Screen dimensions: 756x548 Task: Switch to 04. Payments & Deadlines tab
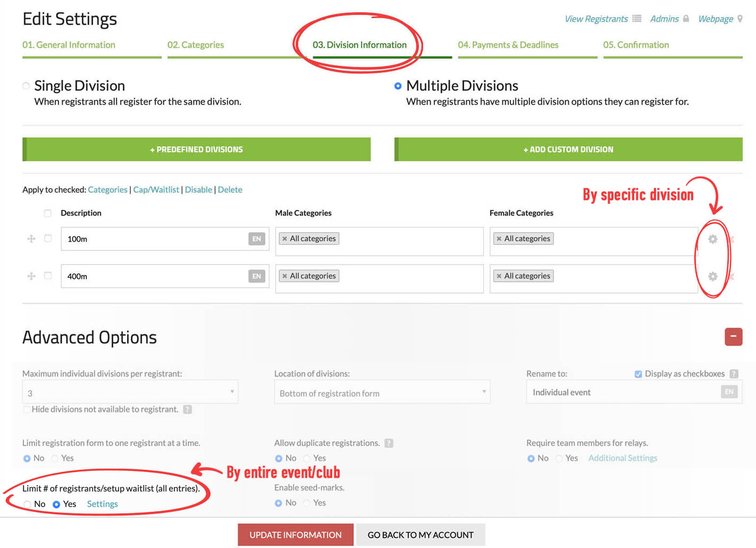pyautogui.click(x=508, y=45)
